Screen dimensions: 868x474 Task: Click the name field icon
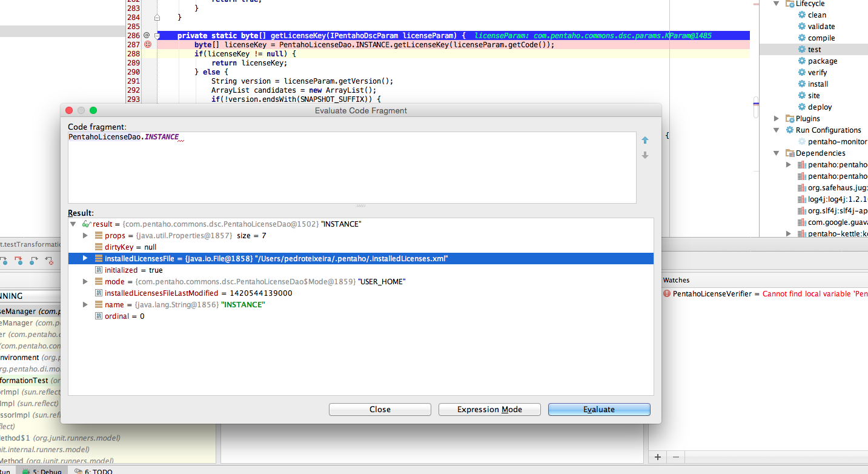[x=99, y=305]
